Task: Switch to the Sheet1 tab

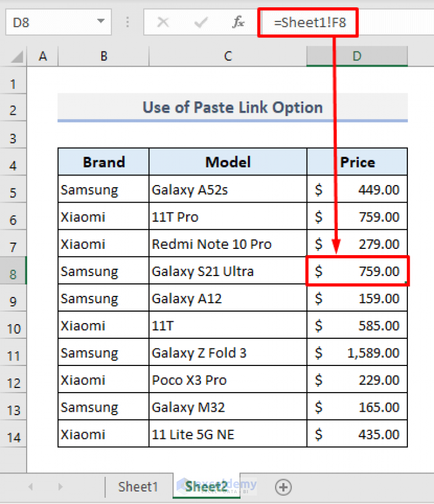Action: pyautogui.click(x=137, y=486)
